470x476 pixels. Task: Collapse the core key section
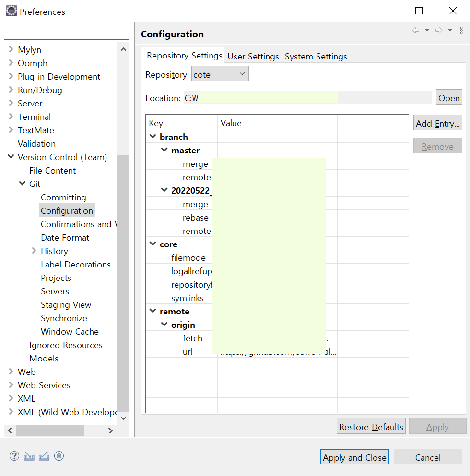click(x=153, y=244)
